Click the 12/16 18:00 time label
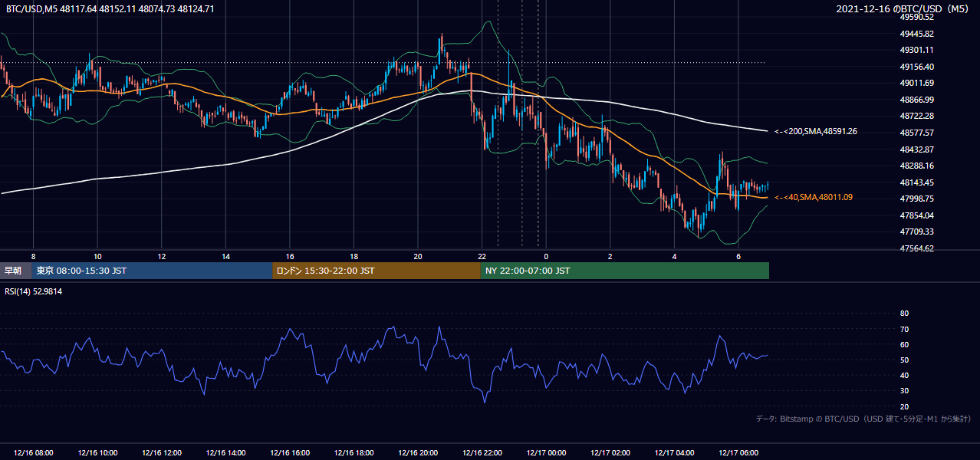This screenshot has height=460, width=980. (354, 453)
